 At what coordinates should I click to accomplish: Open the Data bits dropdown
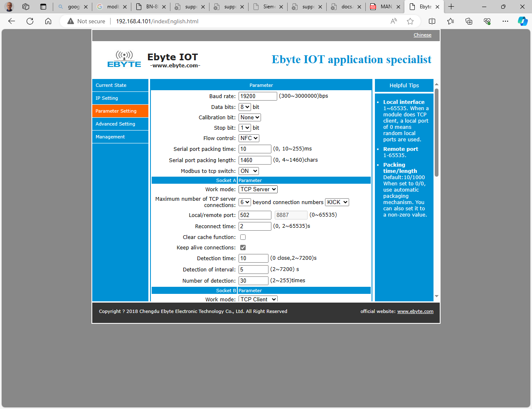(x=245, y=107)
